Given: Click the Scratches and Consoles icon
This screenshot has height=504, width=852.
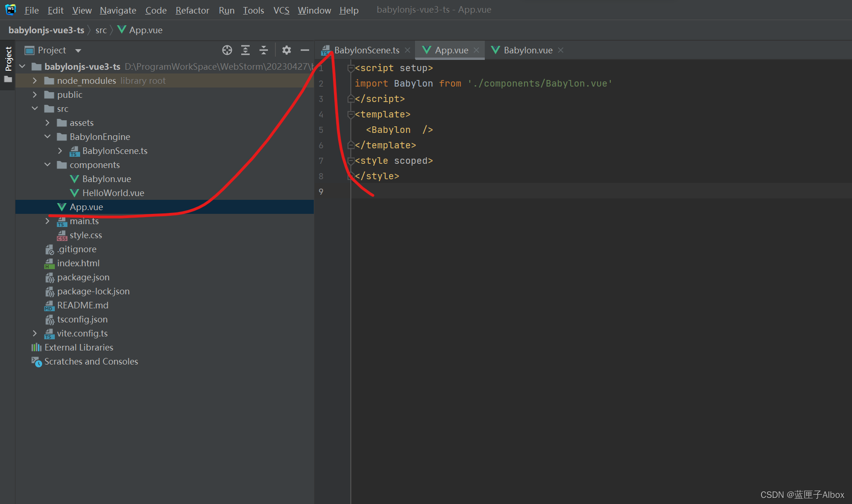Looking at the screenshot, I should pyautogui.click(x=37, y=362).
